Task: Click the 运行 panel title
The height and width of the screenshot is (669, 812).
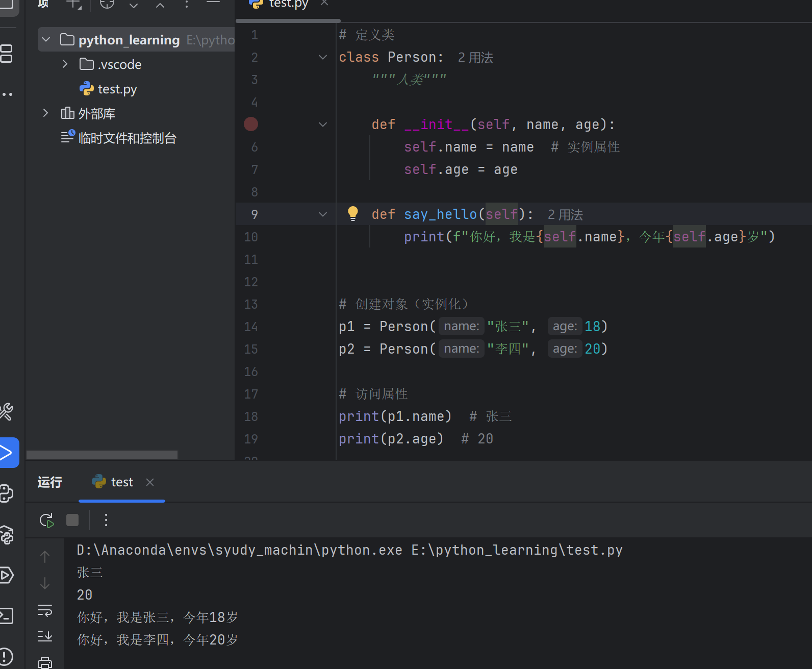Action: click(x=50, y=482)
